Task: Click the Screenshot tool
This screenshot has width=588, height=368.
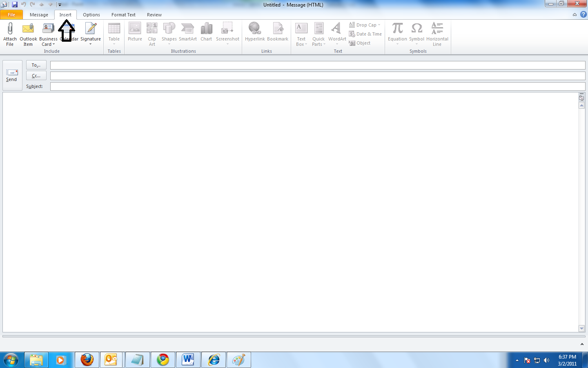Action: pyautogui.click(x=227, y=34)
